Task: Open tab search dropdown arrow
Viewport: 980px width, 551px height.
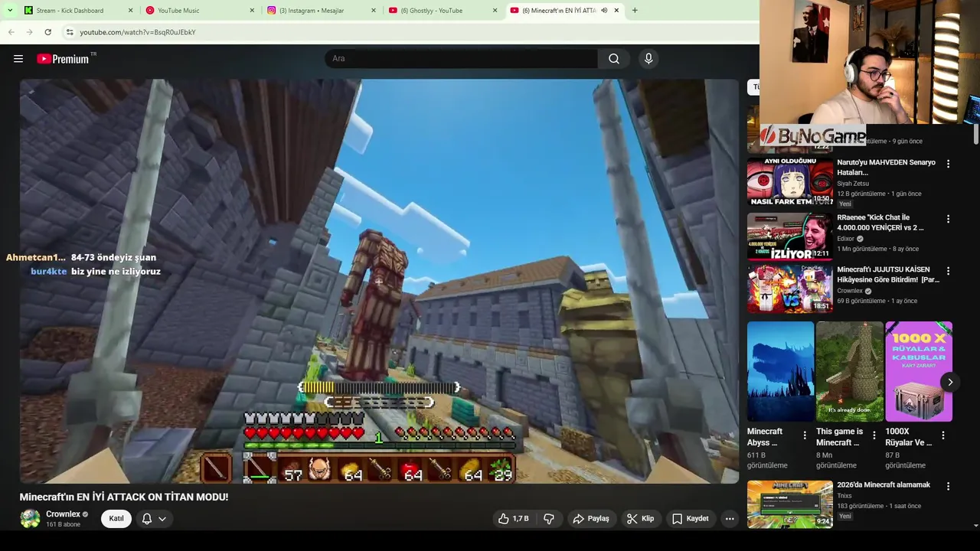Action: [9, 11]
